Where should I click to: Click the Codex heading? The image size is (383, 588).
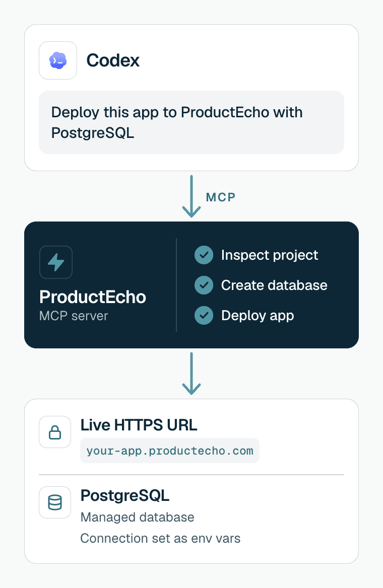pyautogui.click(x=113, y=60)
